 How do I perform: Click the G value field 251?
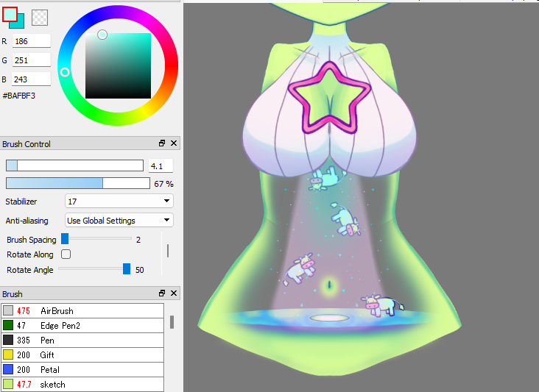point(32,60)
